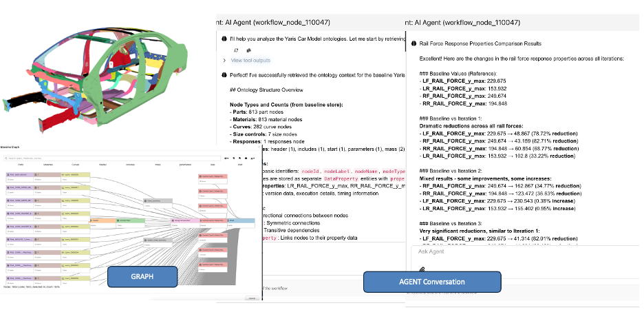Open the View tool outputs link
The height and width of the screenshot is (310, 644).
point(251,61)
